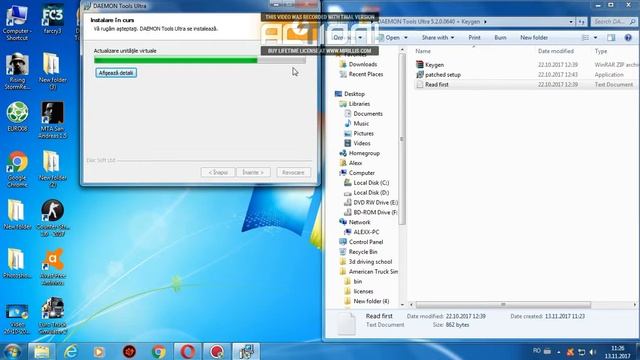Click the Windows Start button
Viewport: 640px width, 360px height.
pyautogui.click(x=12, y=351)
